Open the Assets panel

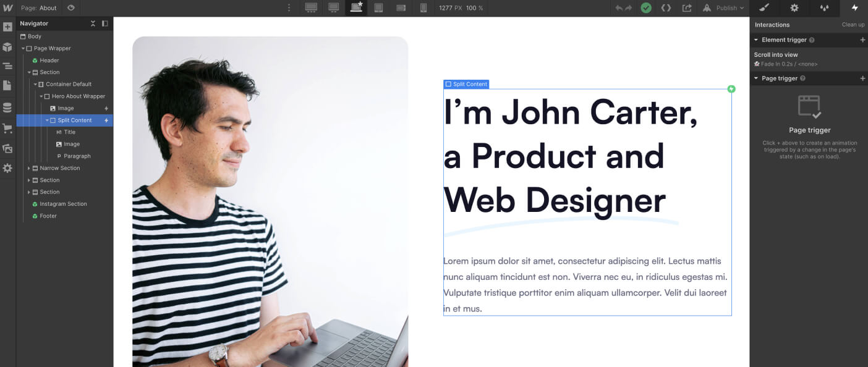(9, 148)
